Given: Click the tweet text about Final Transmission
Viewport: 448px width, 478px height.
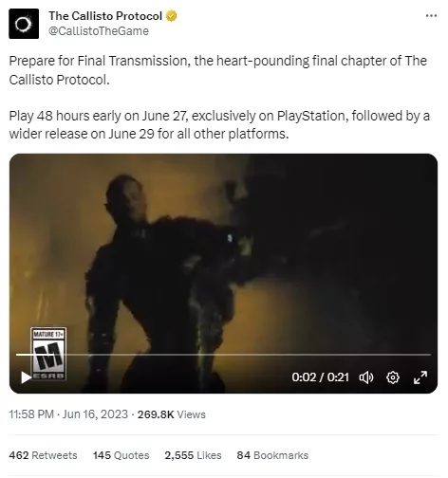Looking at the screenshot, I should click(218, 97).
